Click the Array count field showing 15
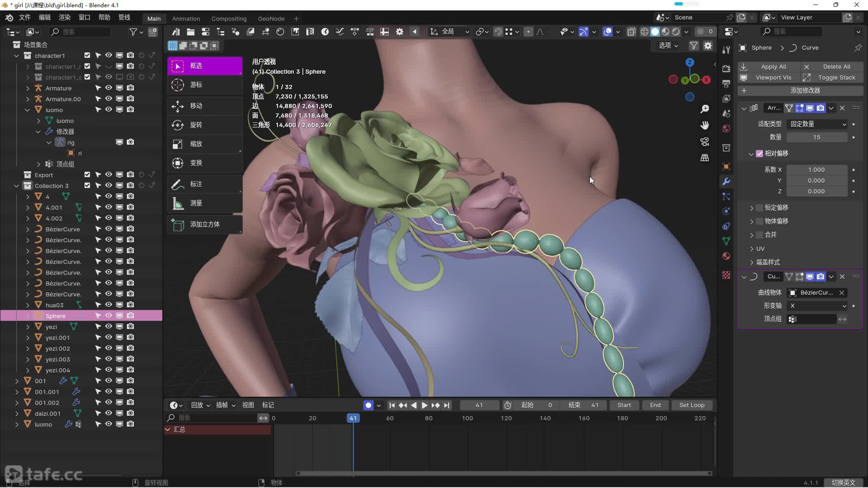868x488 pixels. coord(816,137)
